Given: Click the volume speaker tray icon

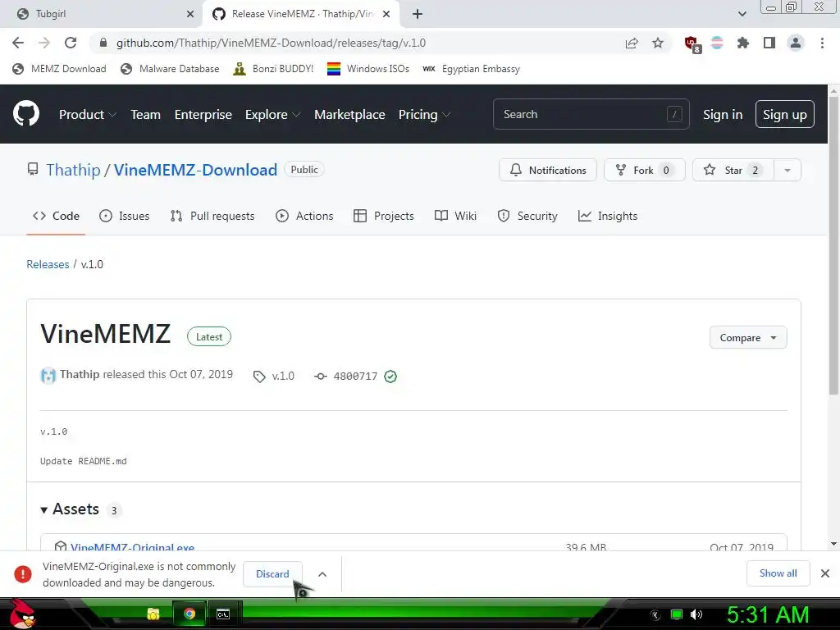Looking at the screenshot, I should (x=696, y=614).
